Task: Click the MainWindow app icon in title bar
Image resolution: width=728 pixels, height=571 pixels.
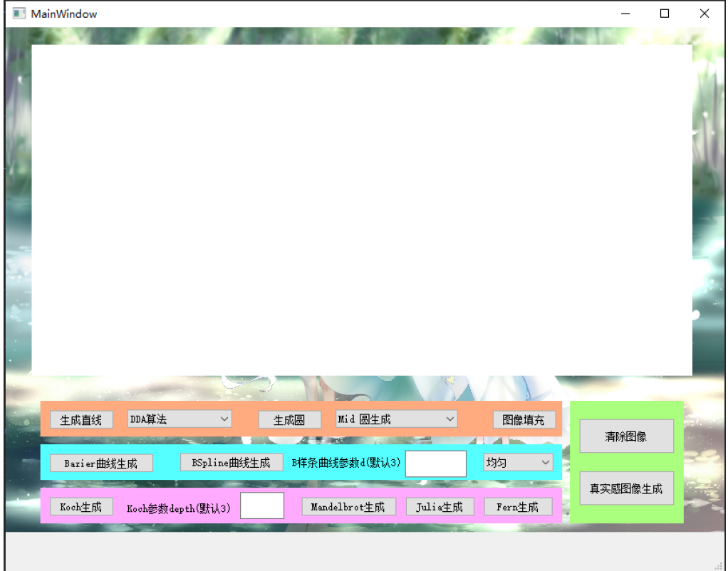Action: coord(19,14)
